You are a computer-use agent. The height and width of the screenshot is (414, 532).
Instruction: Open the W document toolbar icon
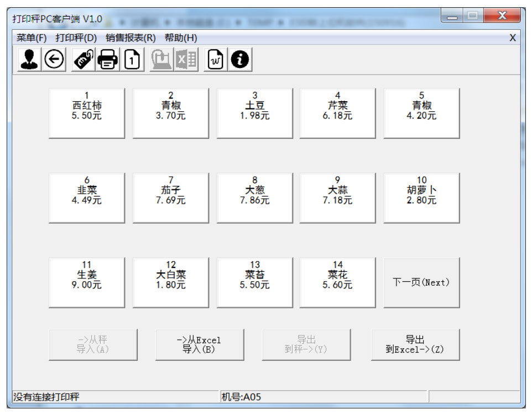pyautogui.click(x=216, y=59)
